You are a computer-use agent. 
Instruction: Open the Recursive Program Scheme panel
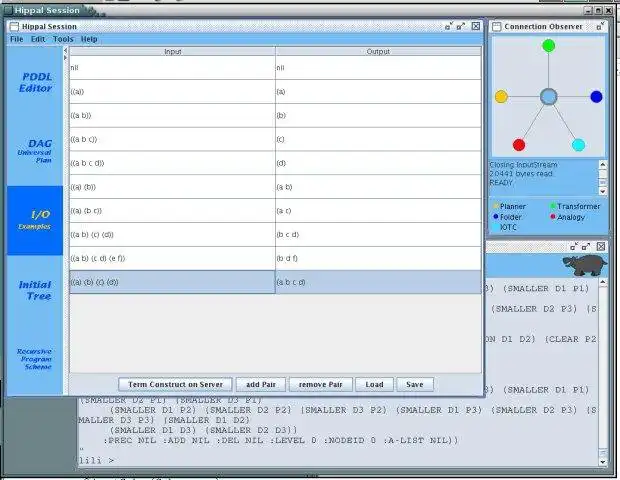(35, 359)
